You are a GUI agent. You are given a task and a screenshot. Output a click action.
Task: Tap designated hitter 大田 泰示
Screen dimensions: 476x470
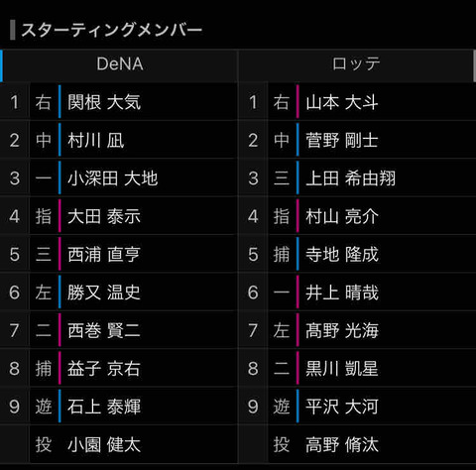pos(104,216)
